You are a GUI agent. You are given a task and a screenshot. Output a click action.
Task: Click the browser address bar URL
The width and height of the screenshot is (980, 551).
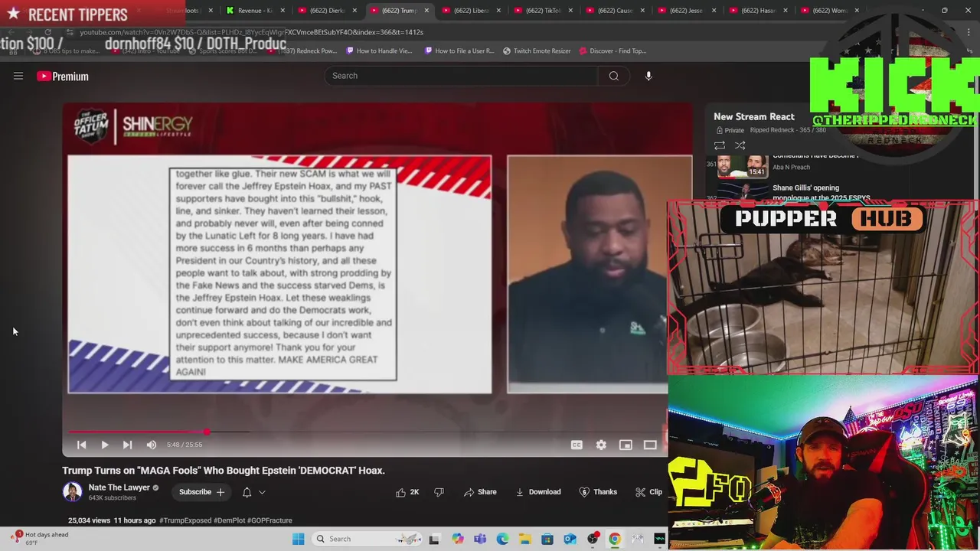pyautogui.click(x=252, y=32)
